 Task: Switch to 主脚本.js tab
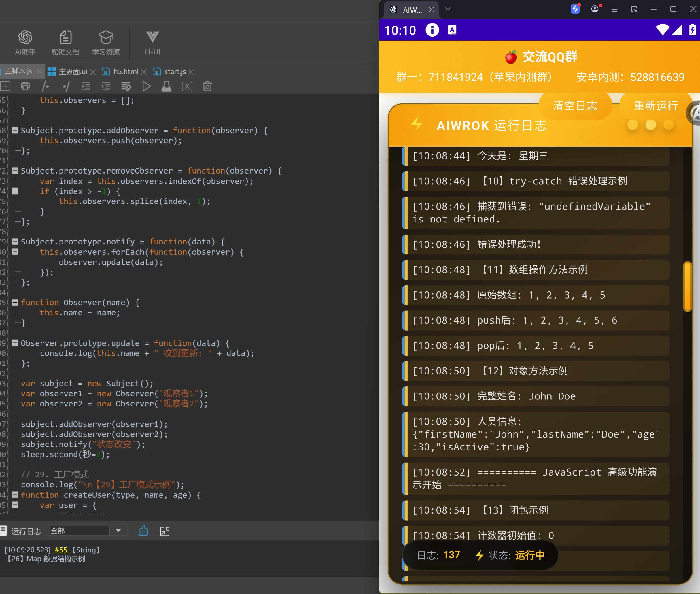tap(18, 71)
